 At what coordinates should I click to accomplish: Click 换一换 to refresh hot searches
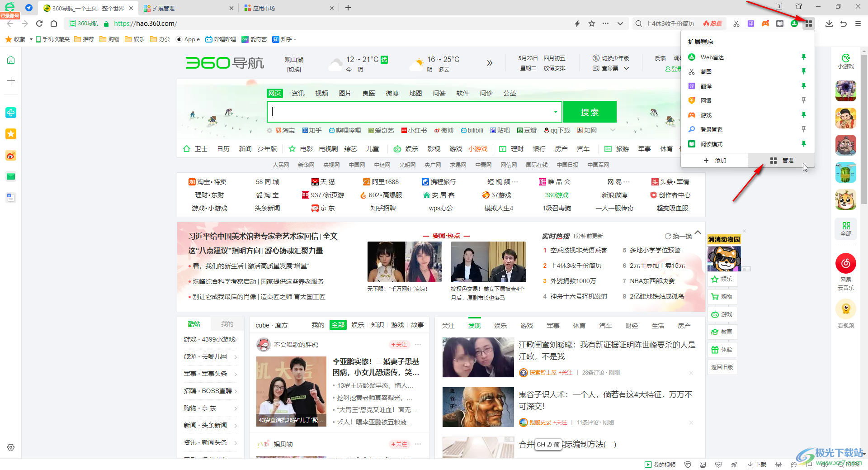tap(678, 236)
